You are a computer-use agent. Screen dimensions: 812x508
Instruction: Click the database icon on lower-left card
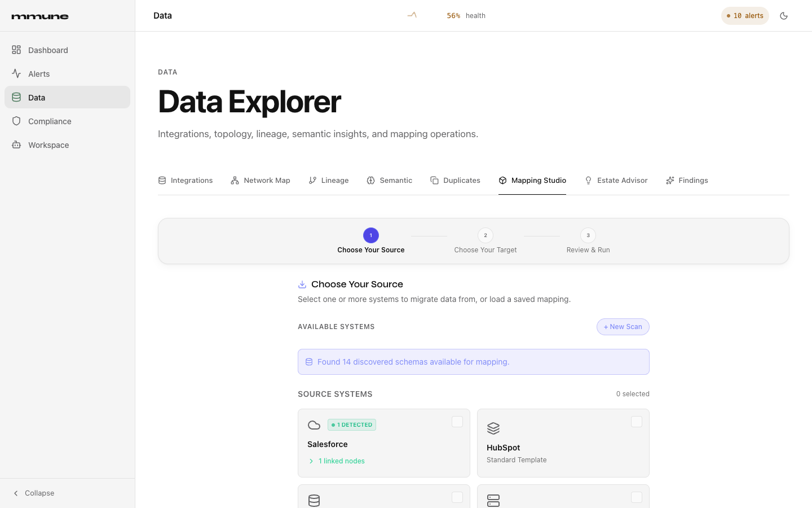point(314,501)
